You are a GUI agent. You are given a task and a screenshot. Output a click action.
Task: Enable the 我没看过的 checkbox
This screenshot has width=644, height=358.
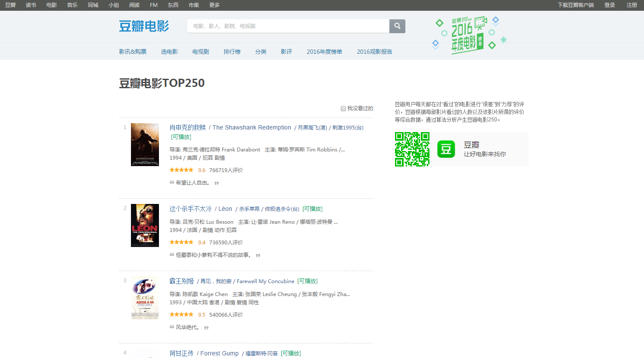tap(343, 108)
